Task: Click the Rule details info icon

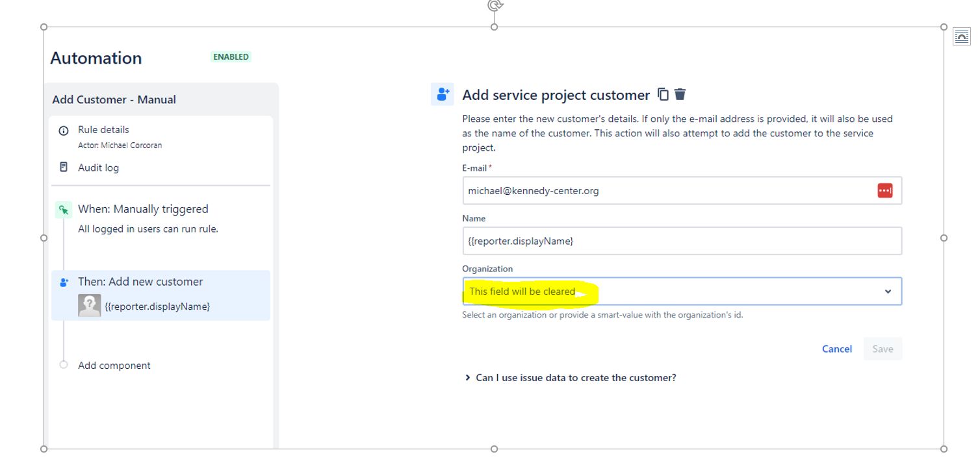Action: click(64, 131)
